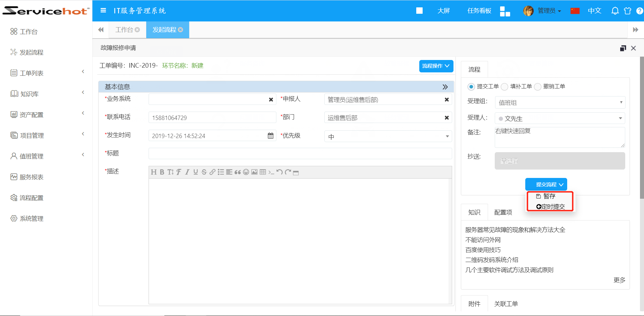Open the notifications bell icon

[615, 11]
